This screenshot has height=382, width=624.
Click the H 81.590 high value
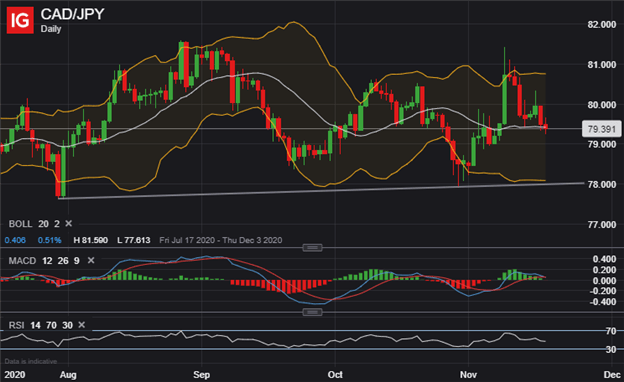90,240
